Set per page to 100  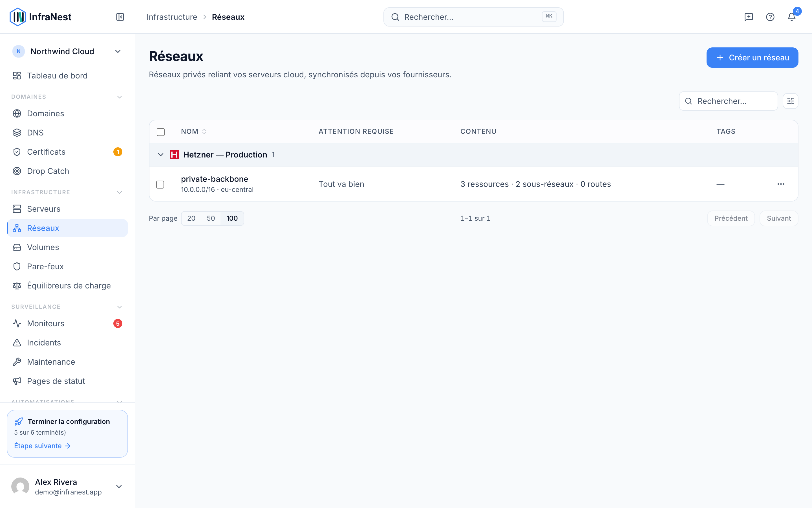(x=232, y=218)
